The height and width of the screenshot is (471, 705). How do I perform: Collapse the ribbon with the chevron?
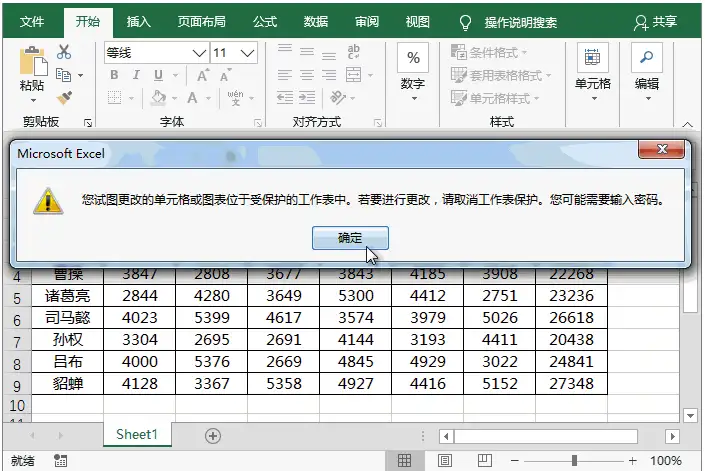pos(687,124)
